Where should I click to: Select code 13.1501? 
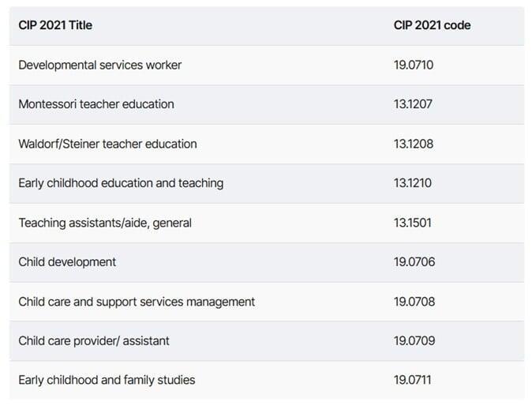point(413,223)
